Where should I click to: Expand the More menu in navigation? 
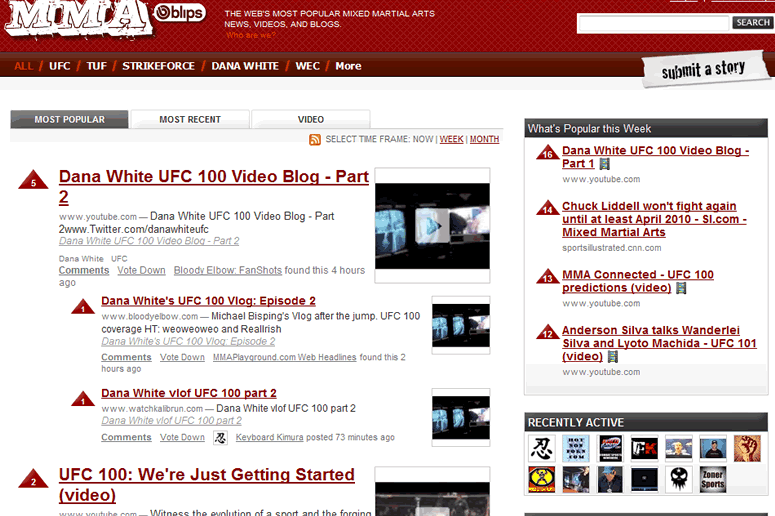348,66
